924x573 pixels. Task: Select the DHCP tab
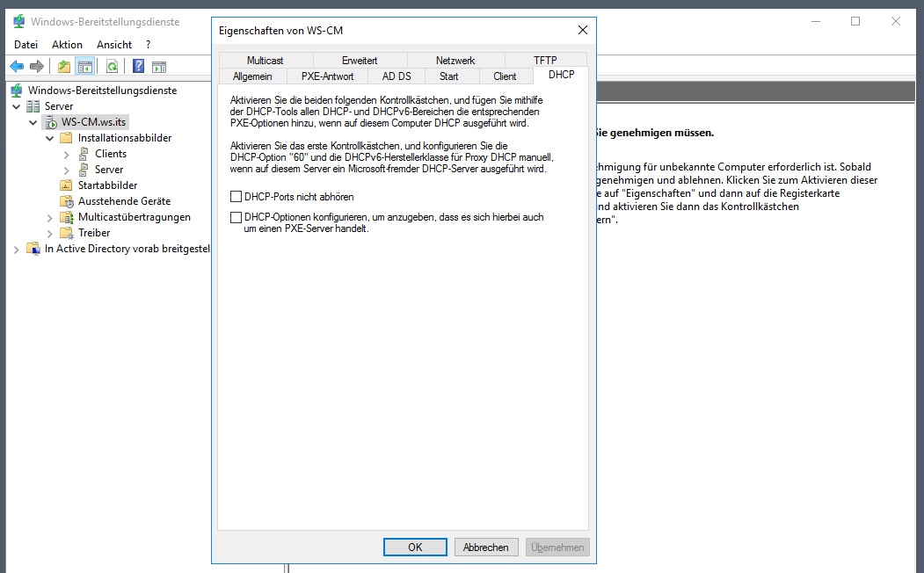click(561, 75)
